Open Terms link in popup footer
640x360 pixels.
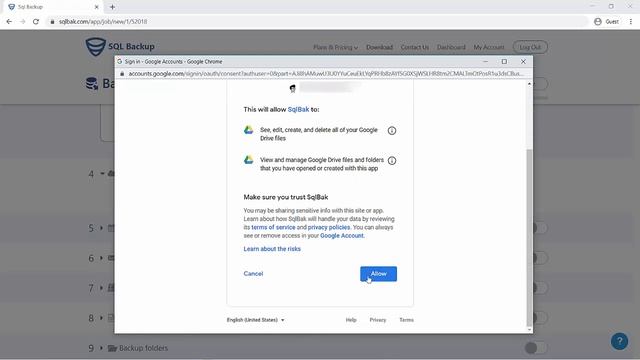click(406, 320)
